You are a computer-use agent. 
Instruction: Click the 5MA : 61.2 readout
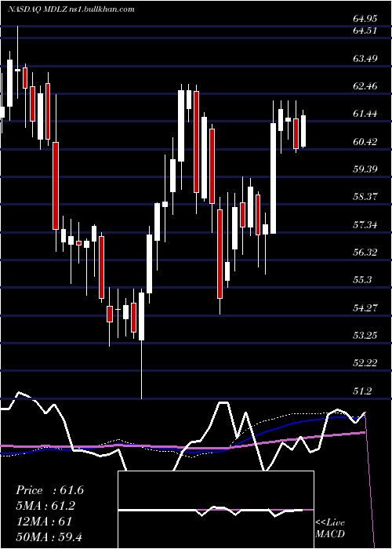pos(45,506)
